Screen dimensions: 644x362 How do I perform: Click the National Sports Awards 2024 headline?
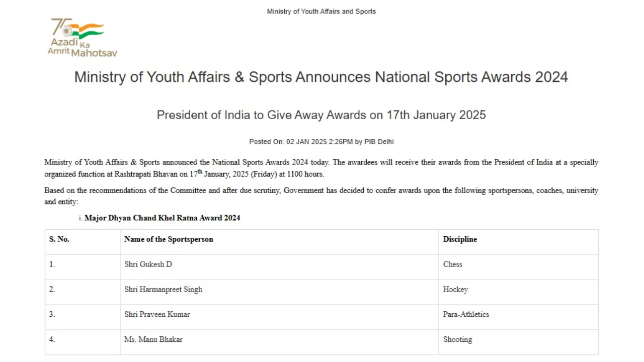(x=321, y=77)
